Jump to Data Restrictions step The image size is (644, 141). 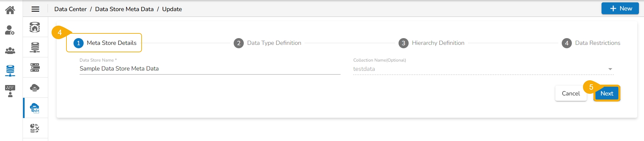[x=591, y=43]
